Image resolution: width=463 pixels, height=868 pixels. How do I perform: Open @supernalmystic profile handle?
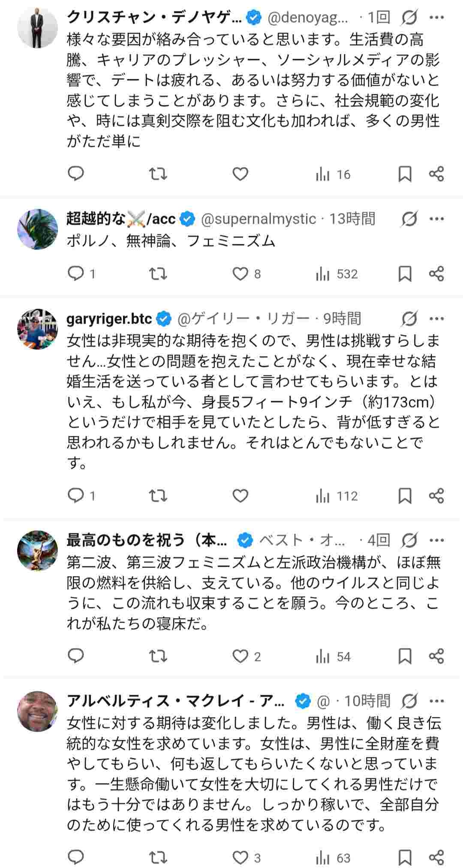pyautogui.click(x=258, y=219)
